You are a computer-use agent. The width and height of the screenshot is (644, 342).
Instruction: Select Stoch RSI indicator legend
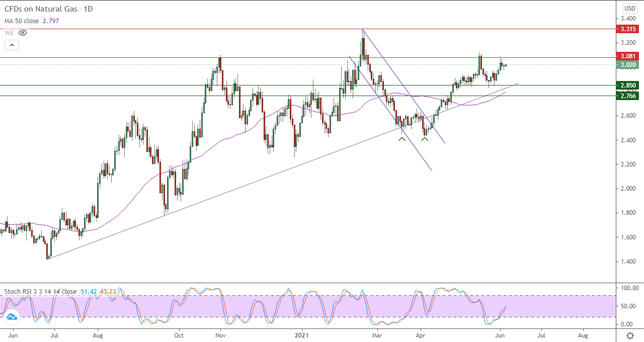pos(41,291)
